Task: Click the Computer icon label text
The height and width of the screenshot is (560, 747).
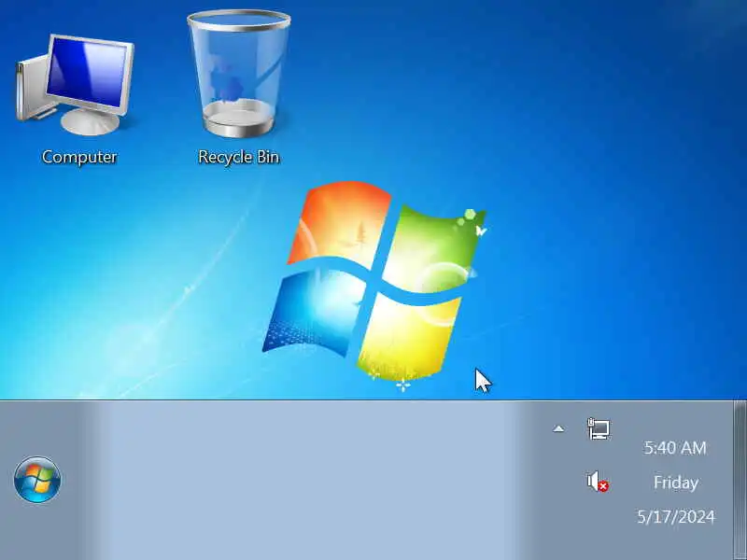Action: tap(79, 157)
